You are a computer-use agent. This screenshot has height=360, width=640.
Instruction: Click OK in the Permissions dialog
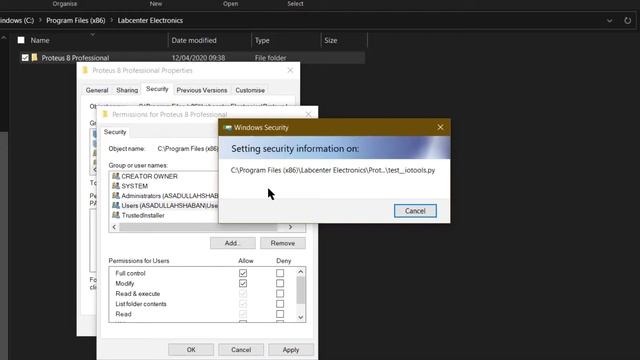click(191, 350)
